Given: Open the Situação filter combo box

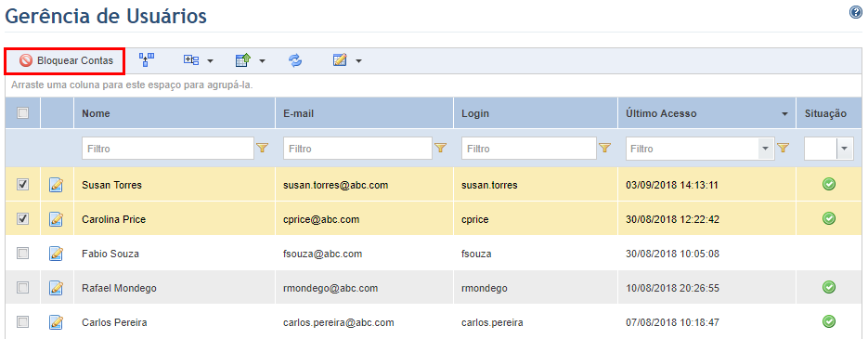Looking at the screenshot, I should point(829,149).
